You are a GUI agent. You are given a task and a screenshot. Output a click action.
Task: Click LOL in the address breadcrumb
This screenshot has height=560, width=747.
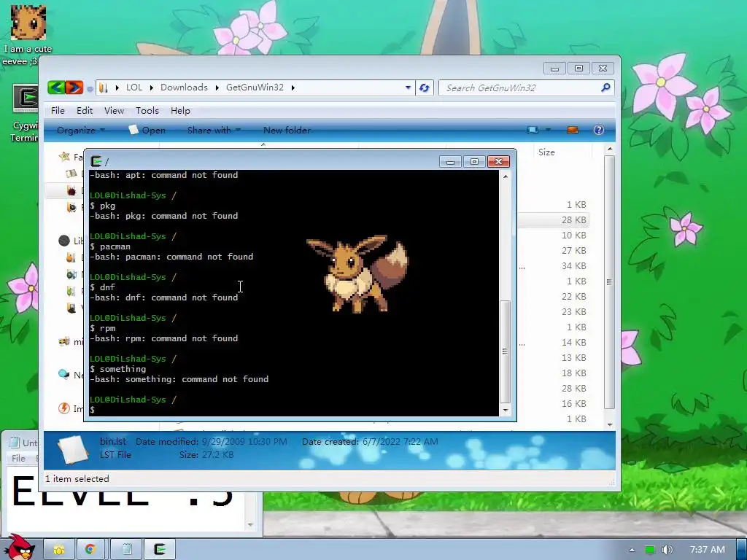click(134, 87)
